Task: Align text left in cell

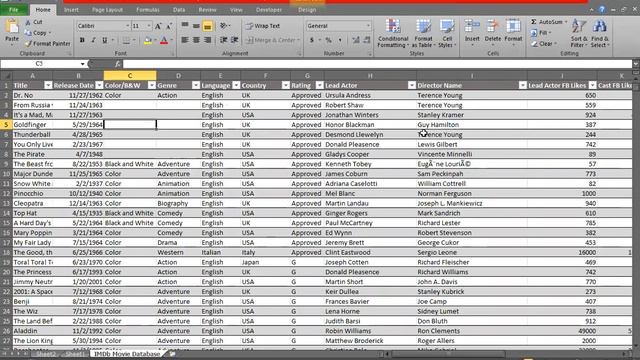Action: pos(185,40)
